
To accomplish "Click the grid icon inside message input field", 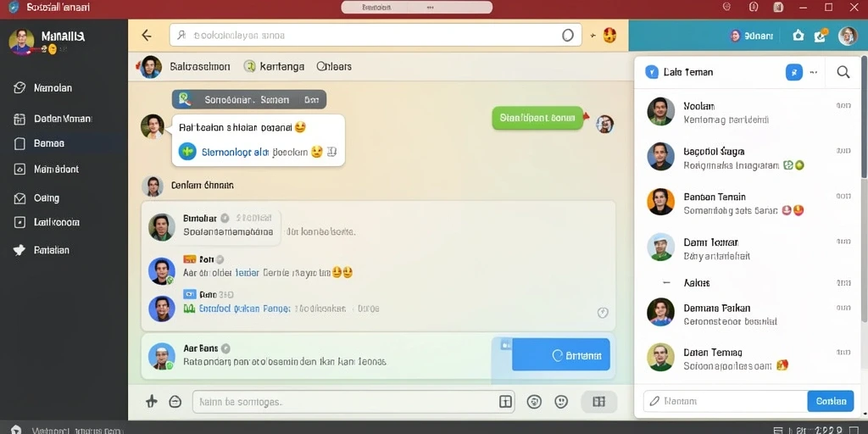I will click(505, 402).
